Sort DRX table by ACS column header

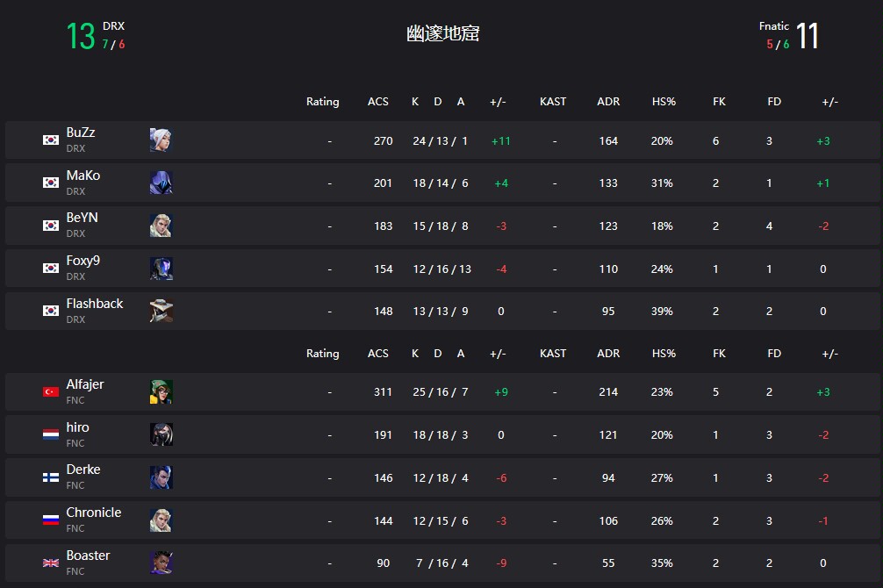tap(377, 102)
